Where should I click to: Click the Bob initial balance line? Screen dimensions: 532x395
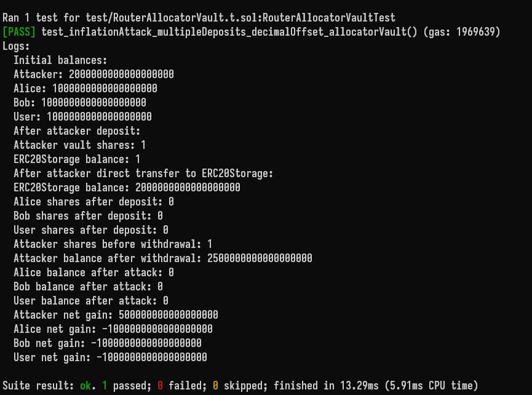pyautogui.click(x=80, y=103)
